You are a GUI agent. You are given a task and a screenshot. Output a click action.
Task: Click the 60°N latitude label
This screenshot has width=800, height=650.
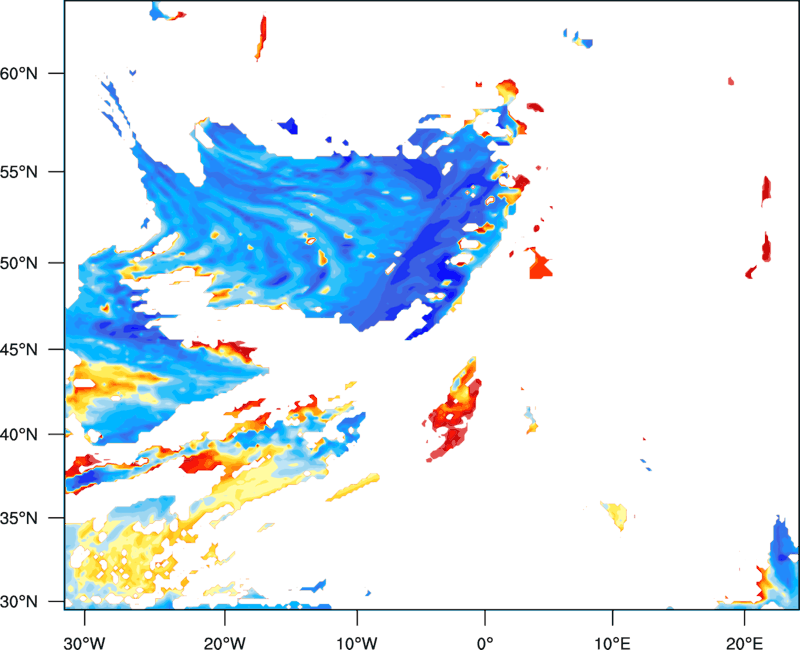pyautogui.click(x=18, y=73)
